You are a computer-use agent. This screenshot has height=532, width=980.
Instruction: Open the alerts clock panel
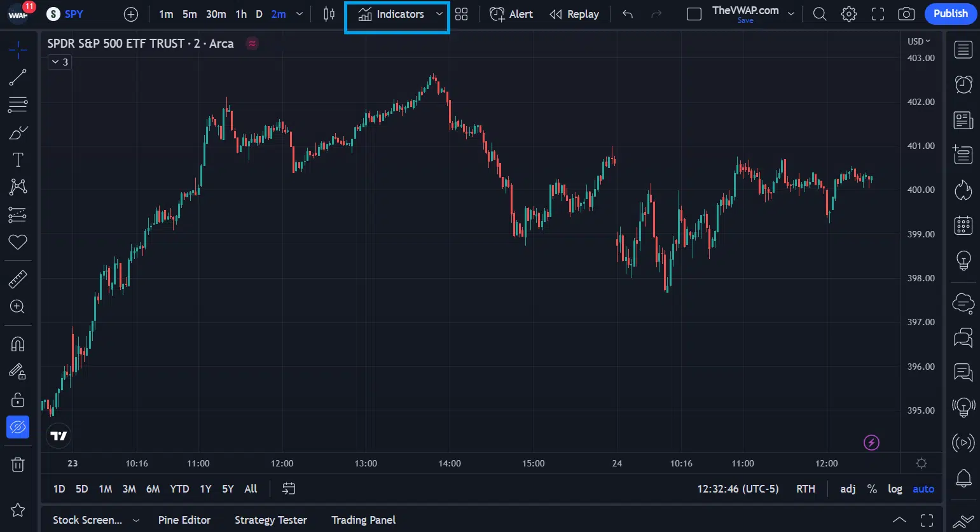(963, 84)
